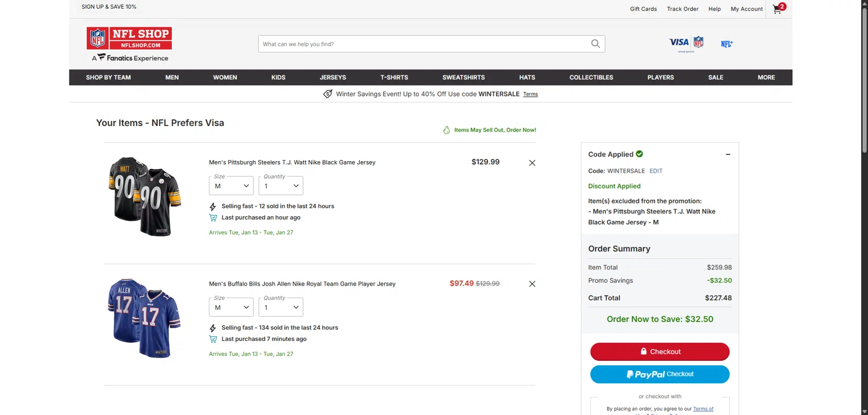Open Size dropdown for T.J. Watt jersey
This screenshot has height=415, width=868.
pos(231,186)
